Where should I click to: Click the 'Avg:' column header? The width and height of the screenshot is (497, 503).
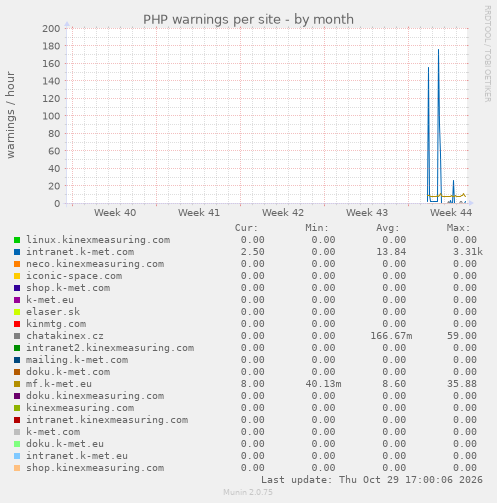tap(388, 228)
